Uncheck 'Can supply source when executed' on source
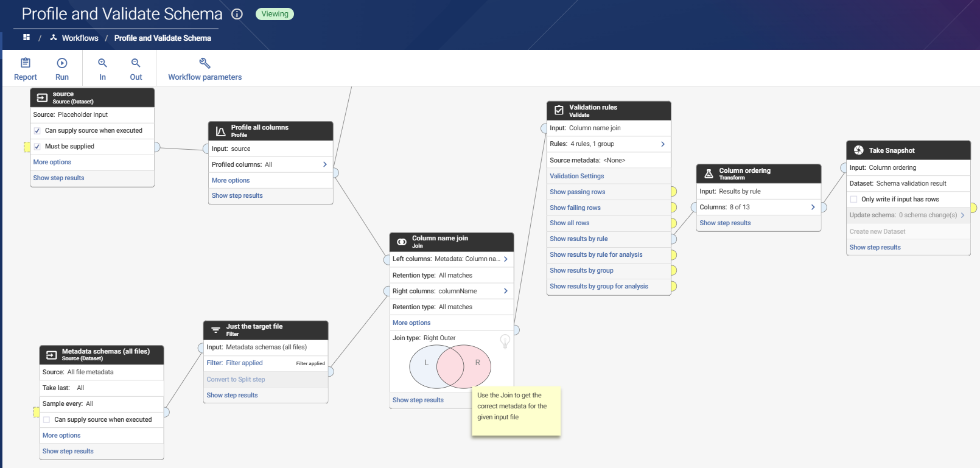980x468 pixels. pos(37,131)
